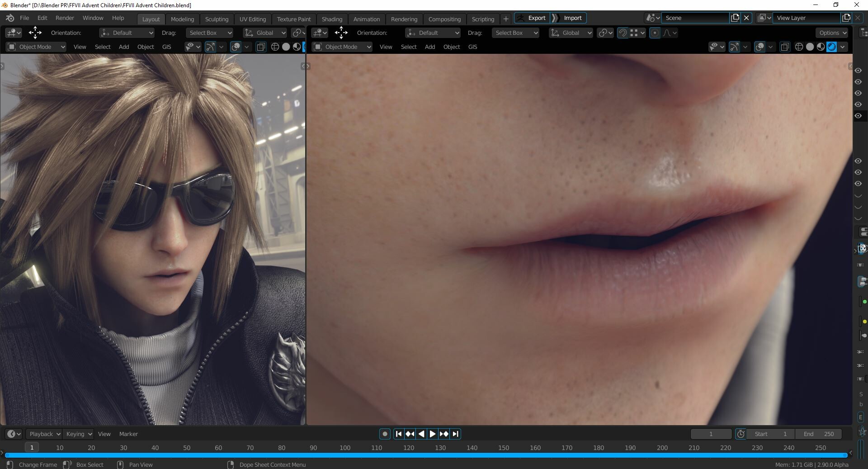The width and height of the screenshot is (868, 469).
Task: Select solid shading in right viewport
Action: pos(810,47)
